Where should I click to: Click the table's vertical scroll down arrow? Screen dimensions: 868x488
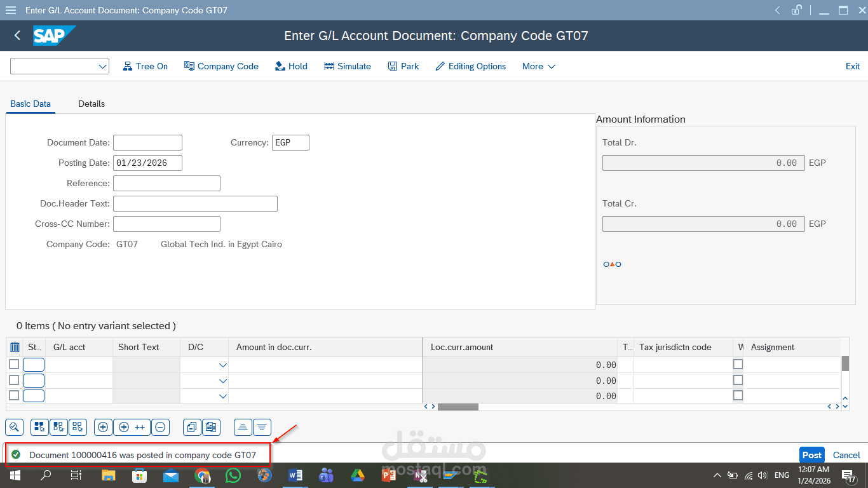[845, 406]
